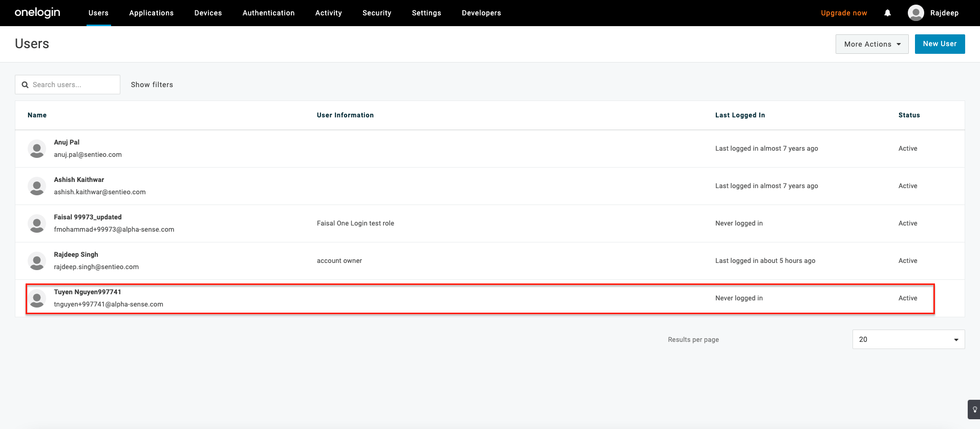
Task: Expand the More Actions dropdown
Action: coord(871,44)
